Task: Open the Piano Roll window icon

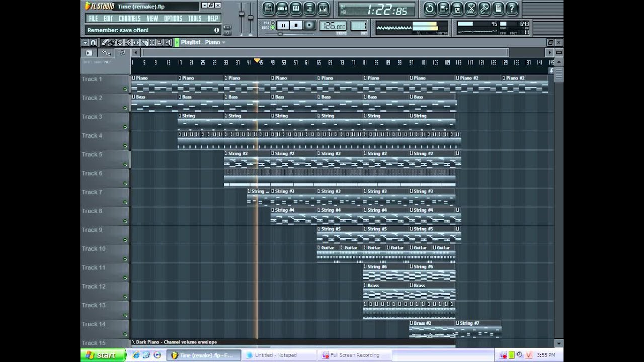Action: point(296,9)
